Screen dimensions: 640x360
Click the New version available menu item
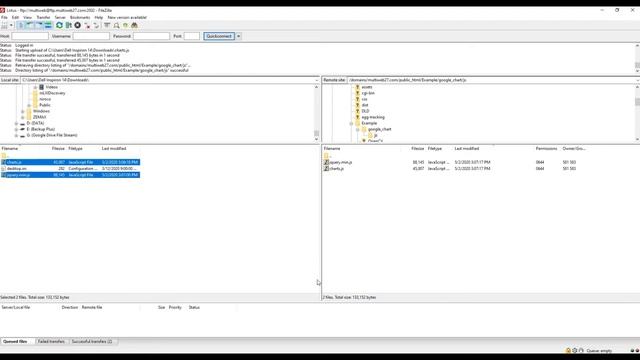point(127,18)
